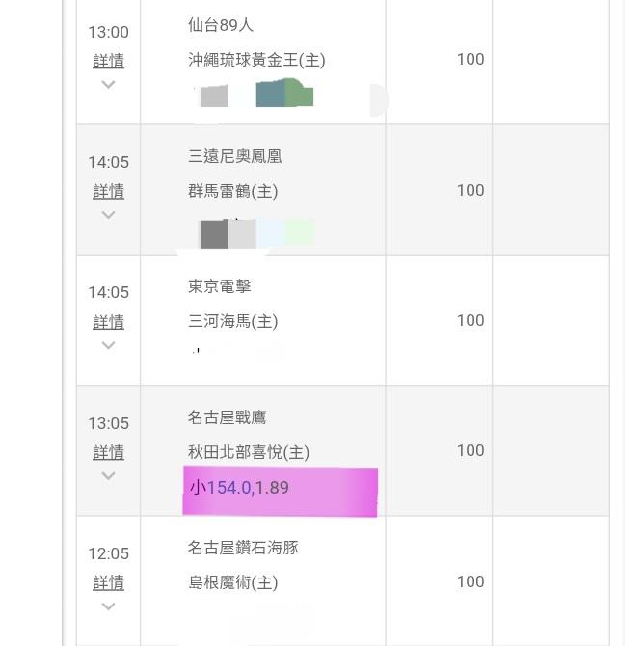Select team name 仙台89人

(221, 25)
